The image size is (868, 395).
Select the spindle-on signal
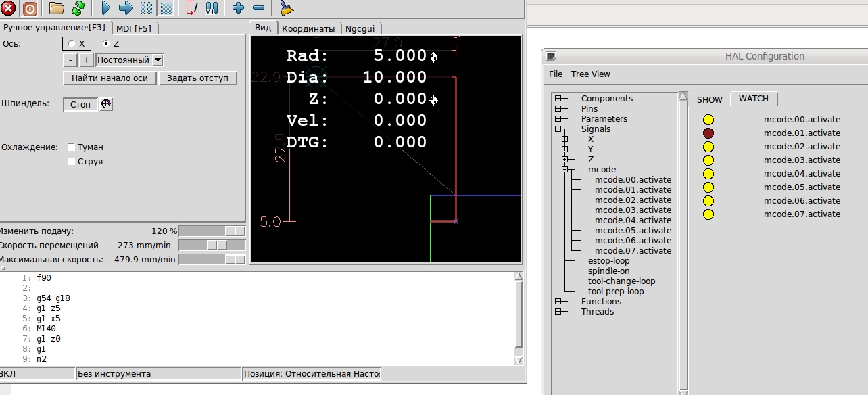click(608, 271)
